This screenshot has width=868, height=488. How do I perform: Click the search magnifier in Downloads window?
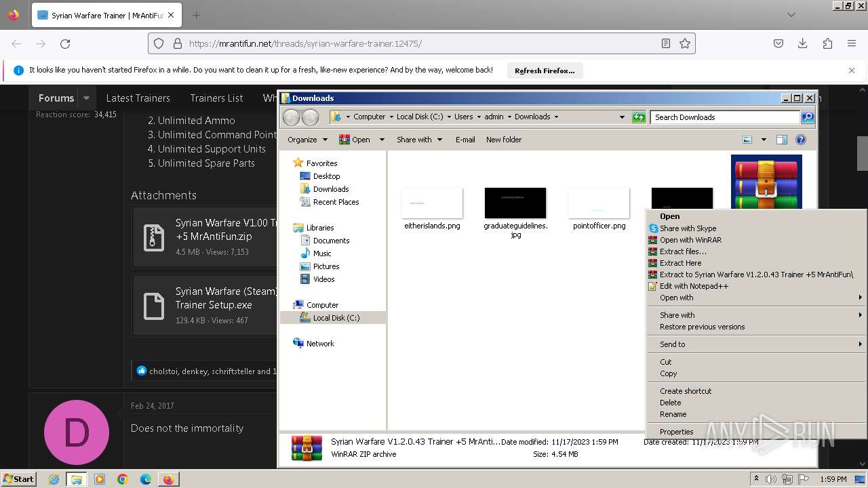pyautogui.click(x=807, y=117)
